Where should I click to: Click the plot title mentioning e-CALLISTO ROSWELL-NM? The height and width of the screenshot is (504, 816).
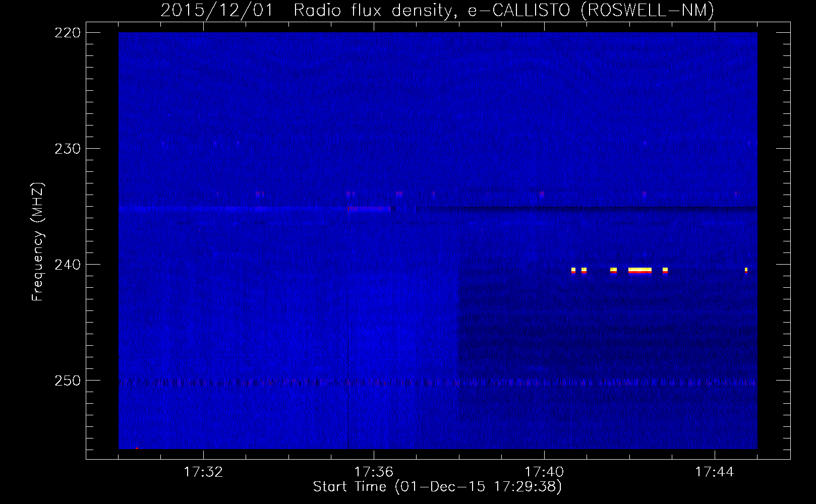437,10
